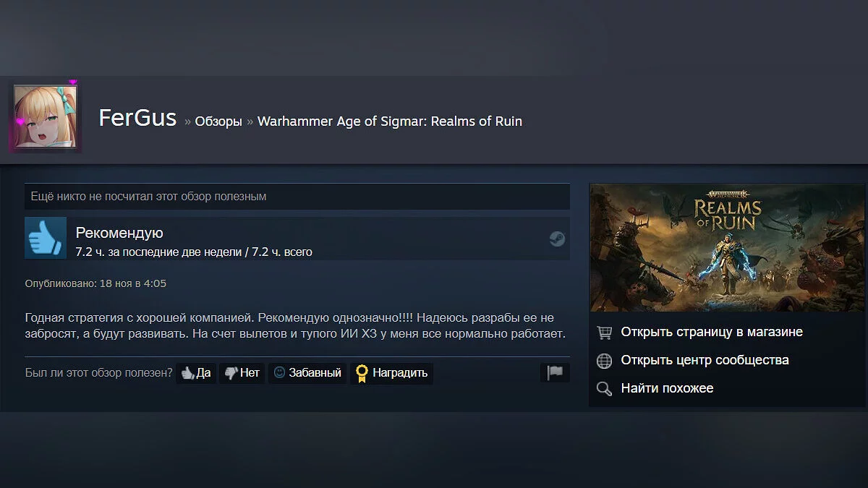Click Наградить to award the review
The width and height of the screenshot is (868, 488).
point(391,373)
